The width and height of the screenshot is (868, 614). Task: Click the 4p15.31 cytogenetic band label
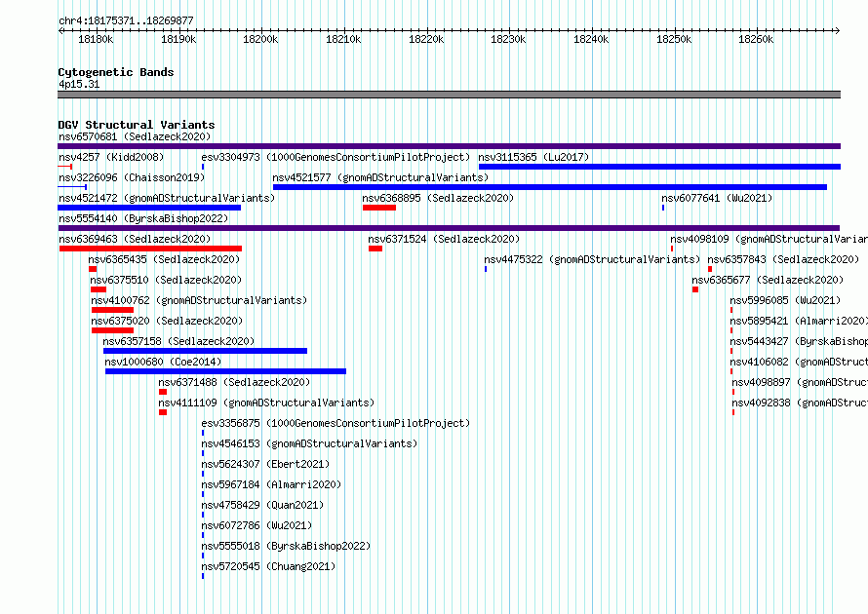[x=79, y=84]
